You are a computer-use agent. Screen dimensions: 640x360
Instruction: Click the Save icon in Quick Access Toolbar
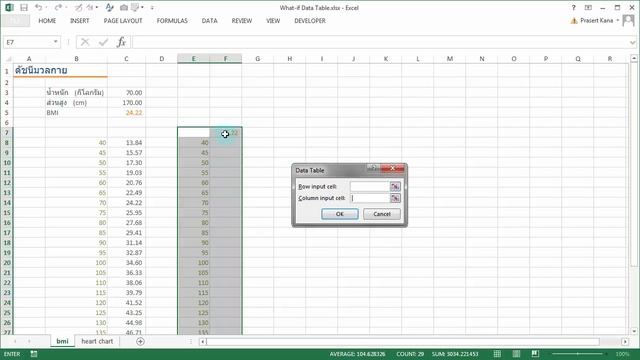tap(24, 8)
